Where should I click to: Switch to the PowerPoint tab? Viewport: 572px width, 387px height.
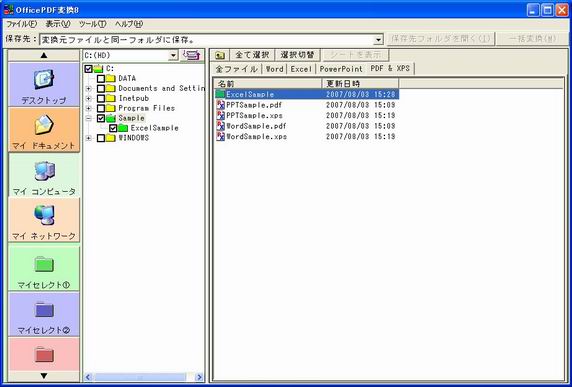coord(341,69)
